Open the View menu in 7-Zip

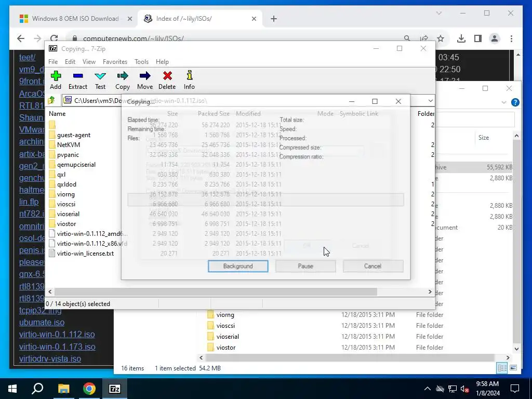(x=89, y=62)
